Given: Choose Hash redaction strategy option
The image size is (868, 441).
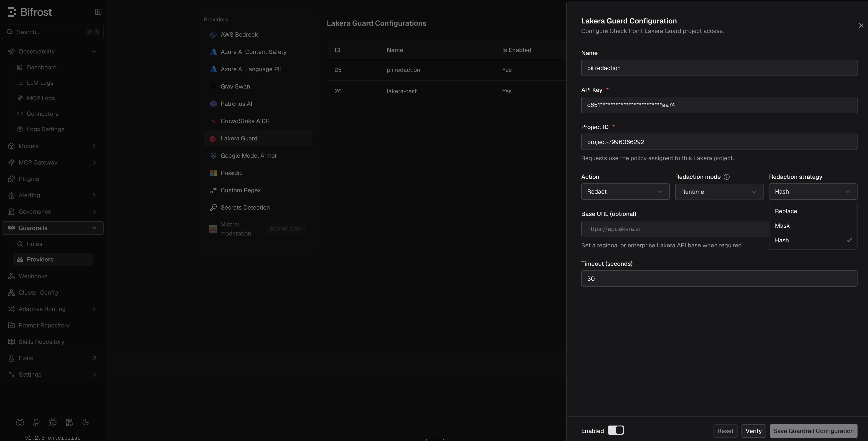Looking at the screenshot, I should (813, 240).
